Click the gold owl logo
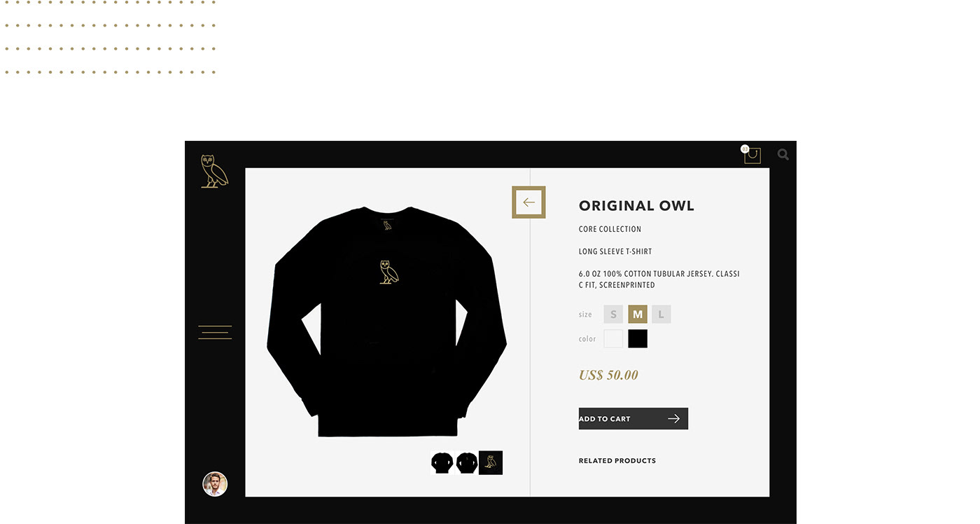The image size is (980, 524). pos(214,171)
